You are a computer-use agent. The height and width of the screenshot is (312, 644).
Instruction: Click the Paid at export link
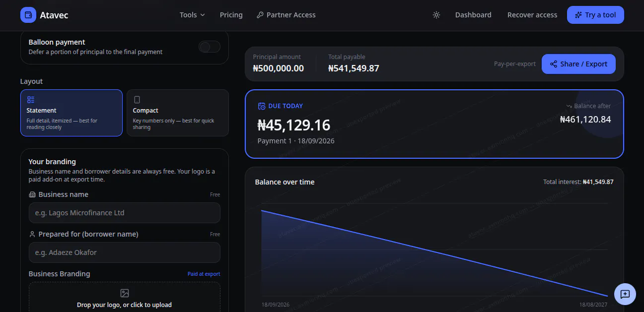204,274
